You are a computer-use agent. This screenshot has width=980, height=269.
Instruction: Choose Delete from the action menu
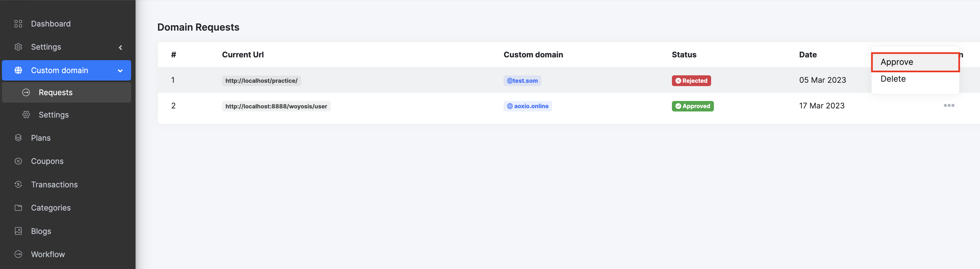893,79
